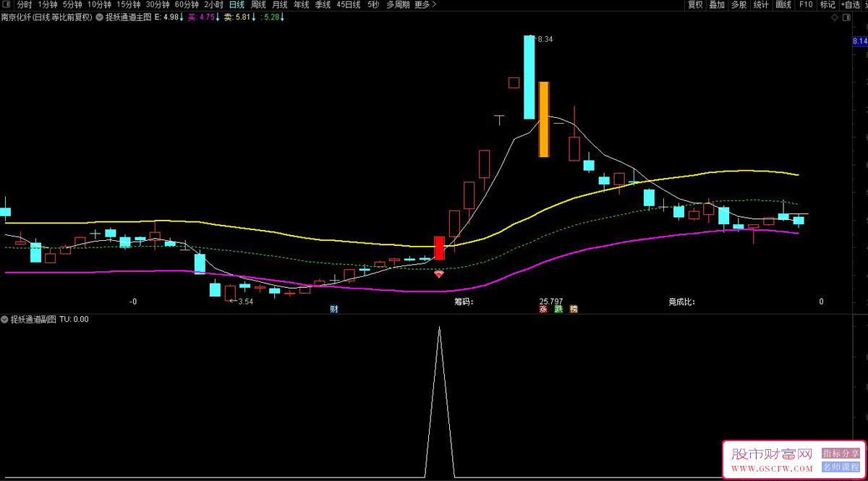Click the red 涨 marker icon
Image resolution: width=868 pixels, height=481 pixels.
click(x=543, y=309)
